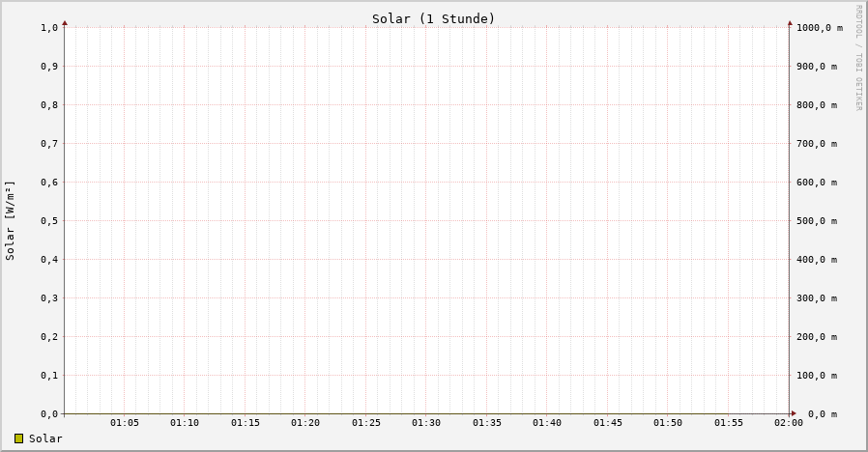This screenshot has width=868, height=452.
Task: Click the left axis value '0,2'
Action: tap(49, 337)
